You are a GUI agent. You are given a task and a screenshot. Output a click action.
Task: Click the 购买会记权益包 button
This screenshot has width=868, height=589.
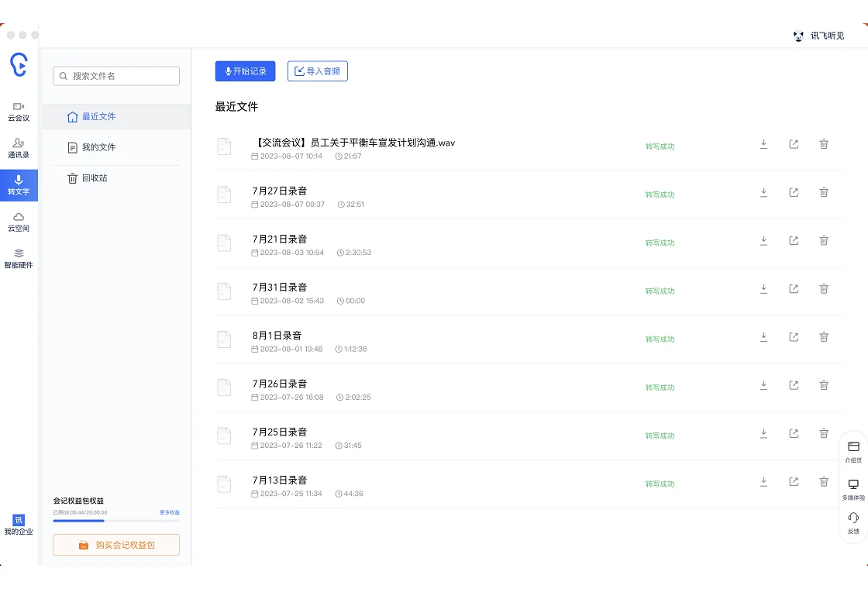click(x=116, y=545)
